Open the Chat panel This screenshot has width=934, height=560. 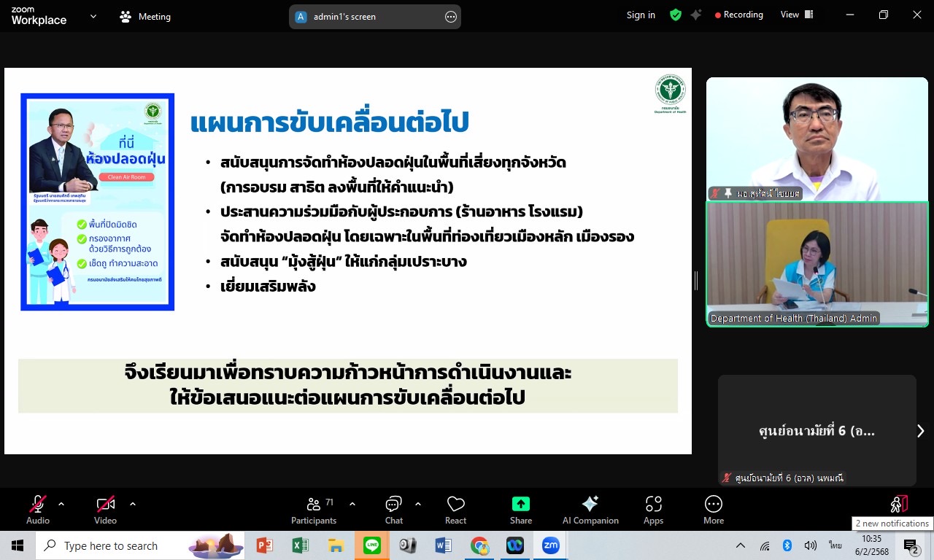pyautogui.click(x=394, y=510)
